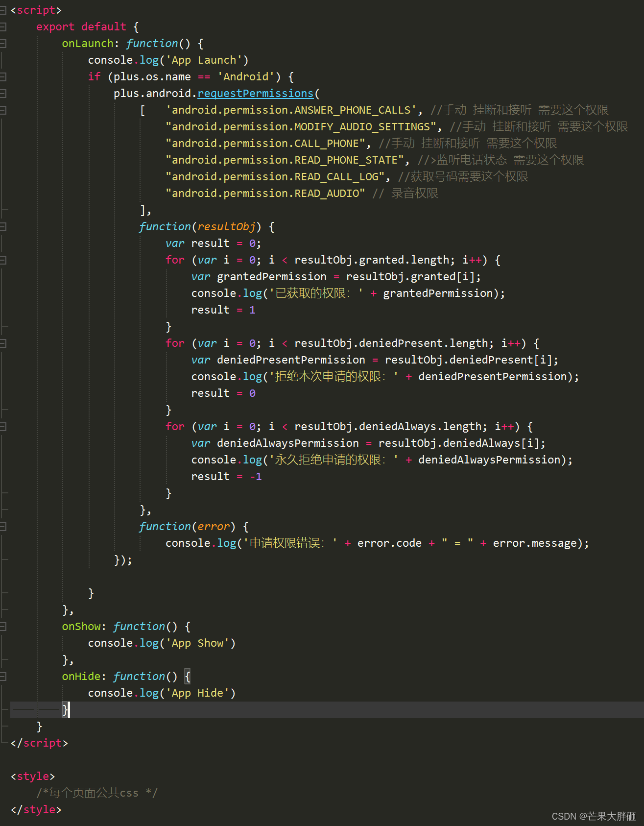Fold the onLaunch function block
644x826 pixels.
point(3,43)
